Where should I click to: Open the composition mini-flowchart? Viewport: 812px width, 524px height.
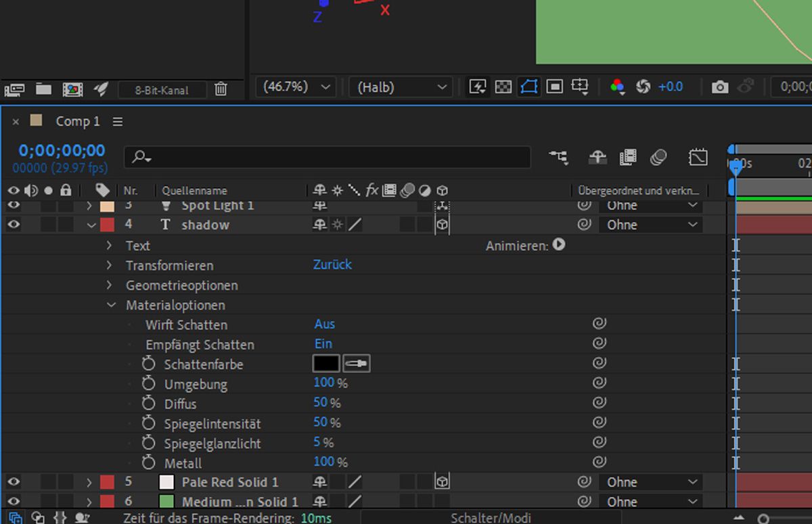coord(558,157)
